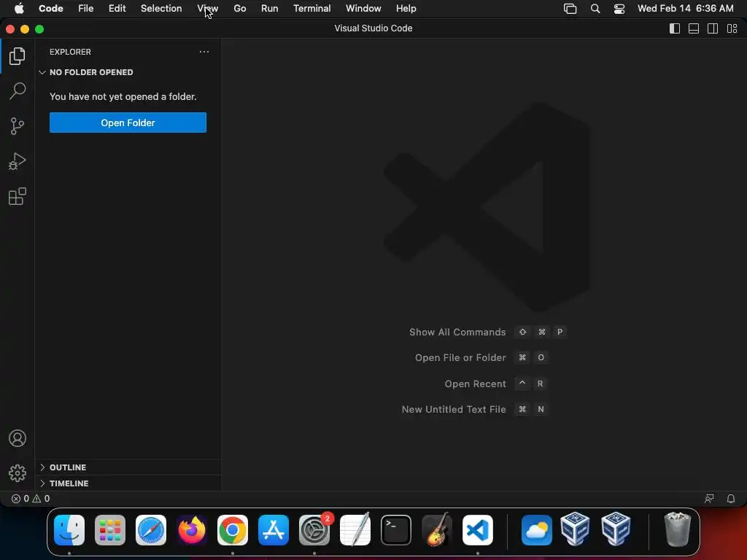Screen dimensions: 747x560
Task: Open the Edit menu
Action: pyautogui.click(x=117, y=8)
